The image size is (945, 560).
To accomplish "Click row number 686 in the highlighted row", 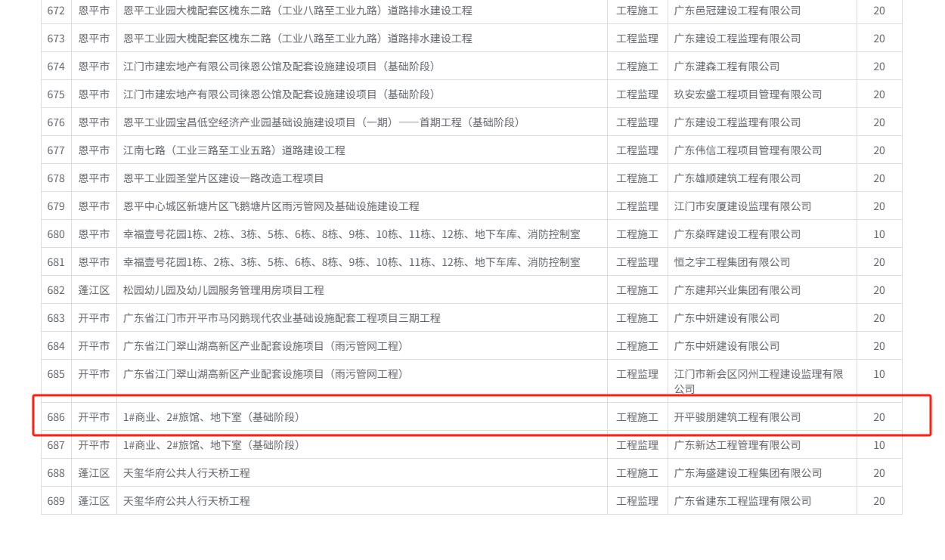I will coord(56,417).
